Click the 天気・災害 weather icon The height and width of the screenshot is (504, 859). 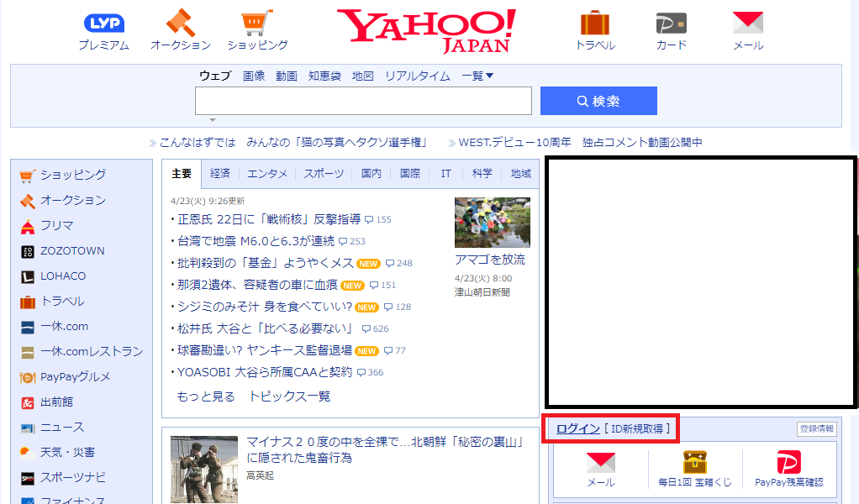coord(28,453)
